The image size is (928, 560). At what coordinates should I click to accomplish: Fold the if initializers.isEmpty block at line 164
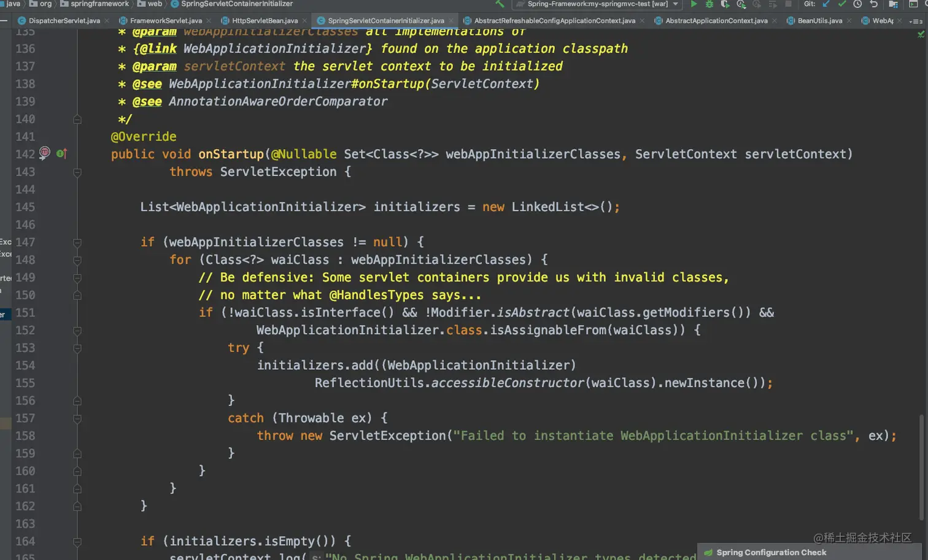(77, 542)
